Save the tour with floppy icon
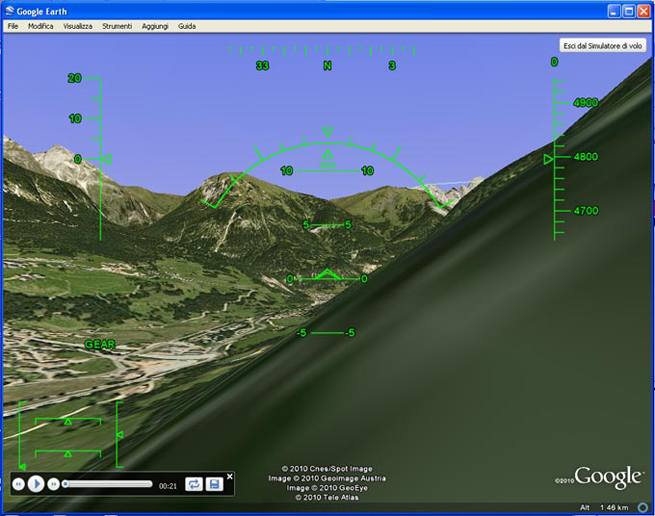The width and height of the screenshot is (655, 516). tap(214, 484)
